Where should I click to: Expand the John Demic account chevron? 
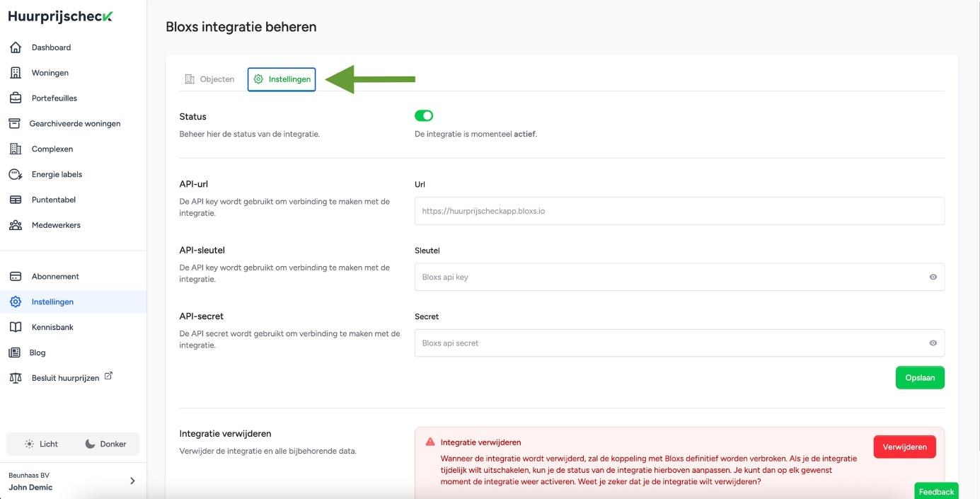click(132, 481)
